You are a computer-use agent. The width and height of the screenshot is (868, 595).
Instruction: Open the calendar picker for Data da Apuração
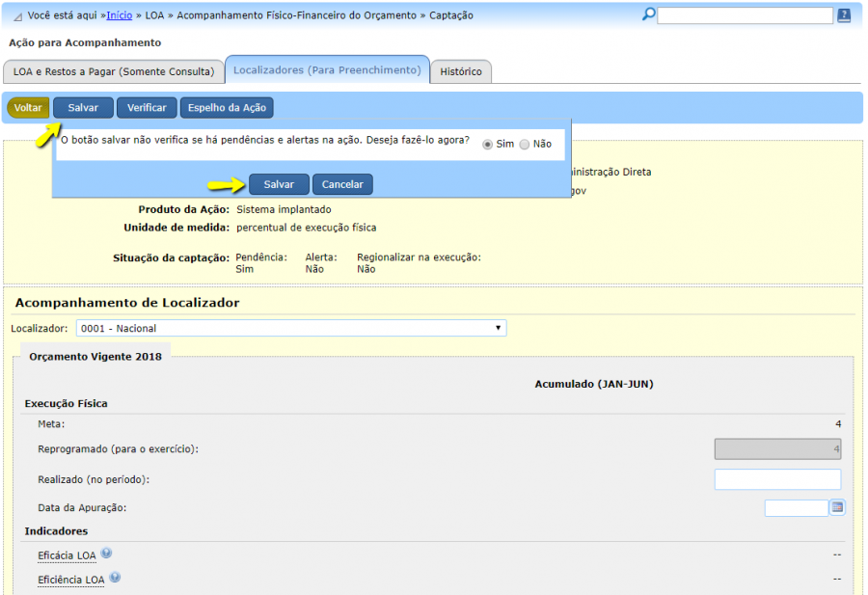click(837, 507)
